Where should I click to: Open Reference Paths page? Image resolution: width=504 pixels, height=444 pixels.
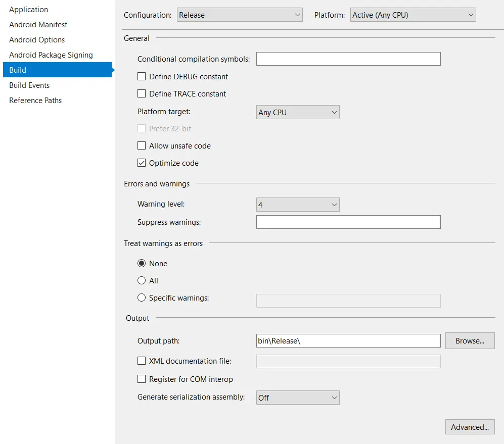tap(35, 100)
